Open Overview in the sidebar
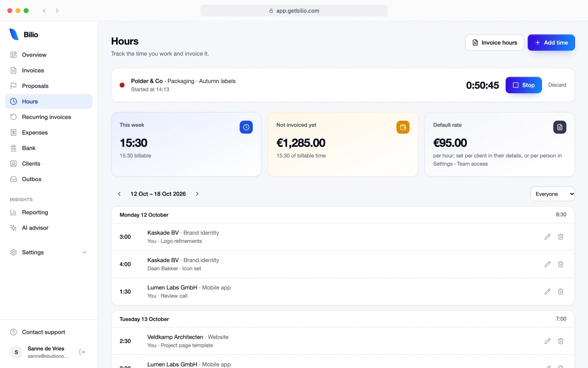 (x=49, y=55)
